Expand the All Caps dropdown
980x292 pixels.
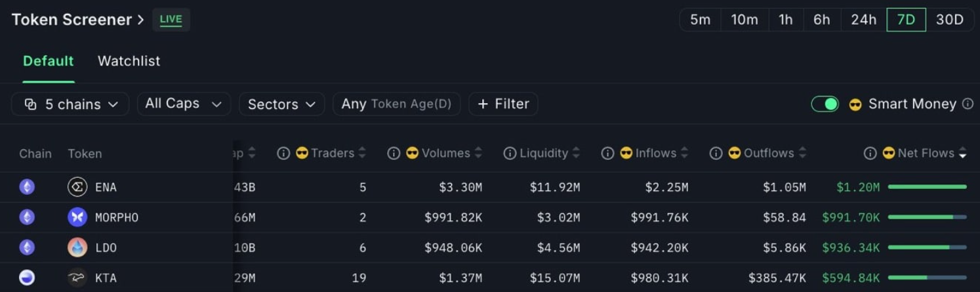(x=184, y=104)
